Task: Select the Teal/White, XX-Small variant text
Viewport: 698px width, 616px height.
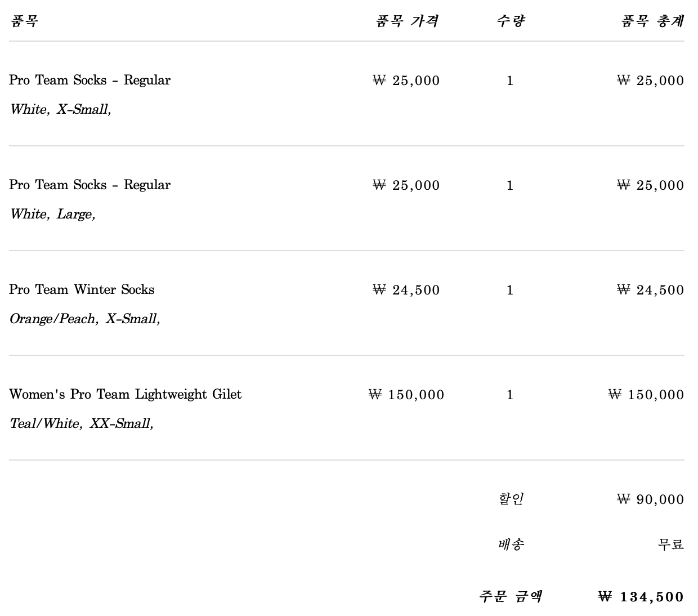Action: (82, 423)
